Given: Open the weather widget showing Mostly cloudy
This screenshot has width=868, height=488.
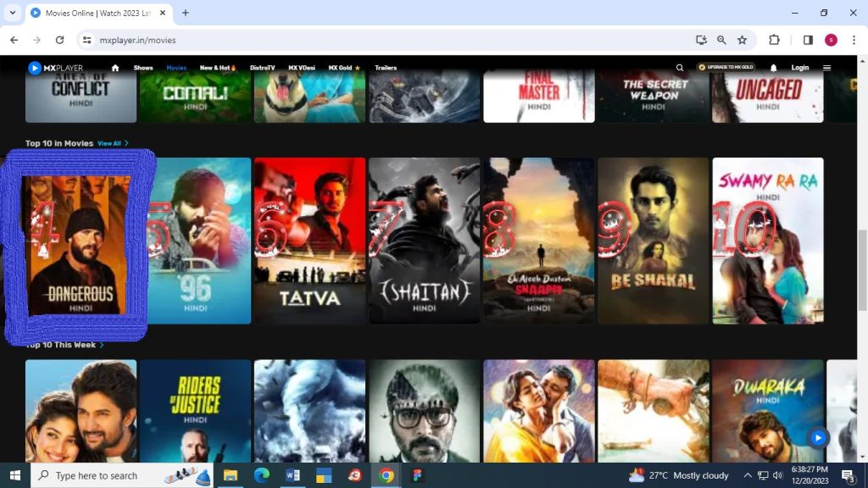Looking at the screenshot, I should pos(679,475).
